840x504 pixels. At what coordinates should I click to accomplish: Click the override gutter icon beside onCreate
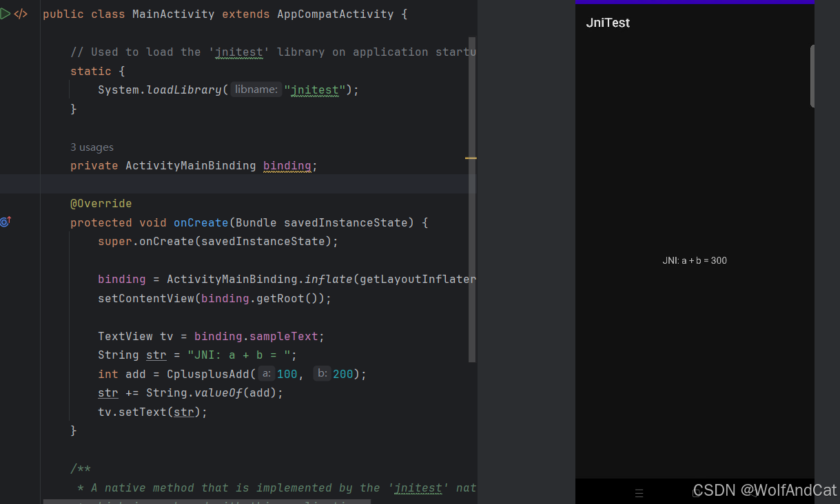coord(6,222)
